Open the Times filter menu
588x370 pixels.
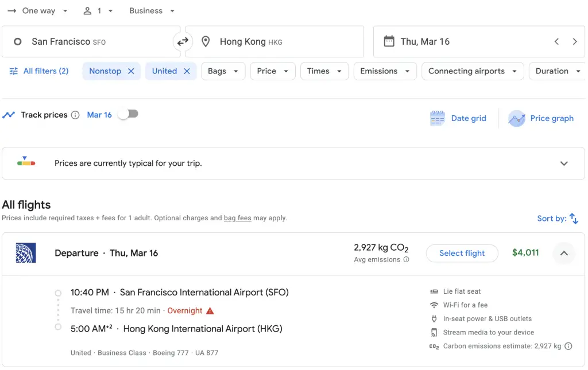[x=324, y=71]
